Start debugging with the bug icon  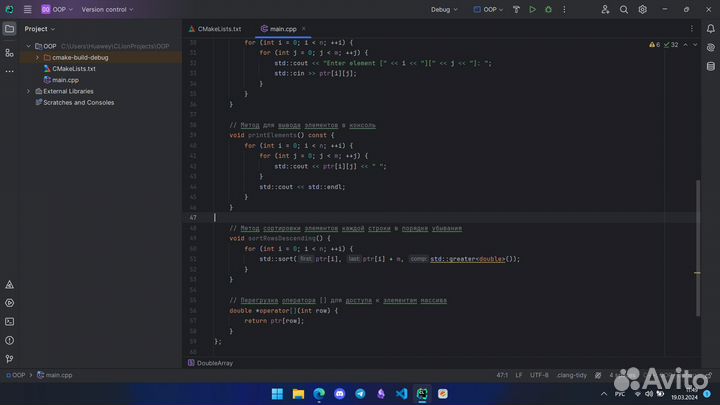click(548, 9)
